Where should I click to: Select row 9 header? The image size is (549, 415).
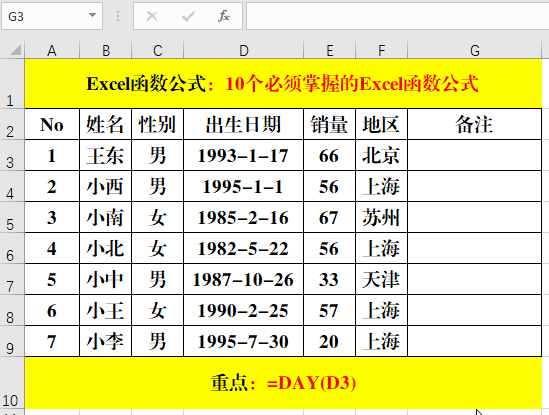[x=12, y=341]
